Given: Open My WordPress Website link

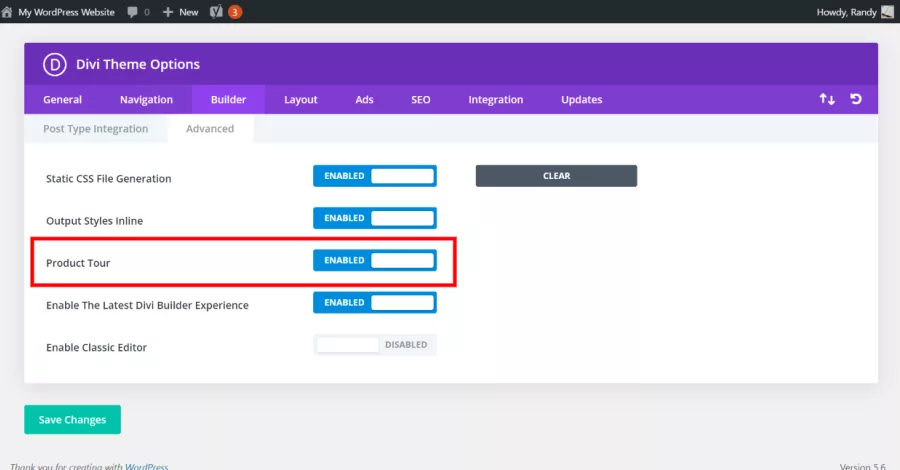Looking at the screenshot, I should [x=67, y=12].
